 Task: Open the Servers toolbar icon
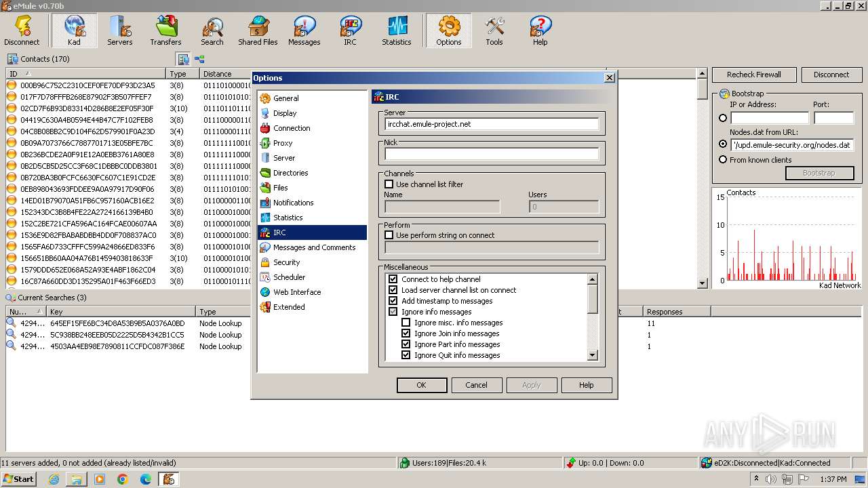point(120,31)
